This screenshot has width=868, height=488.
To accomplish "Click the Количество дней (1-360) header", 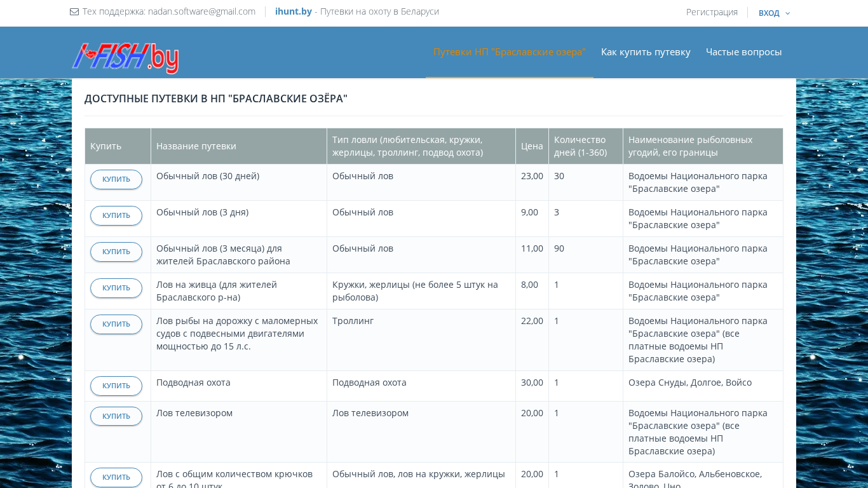I will pos(586,146).
